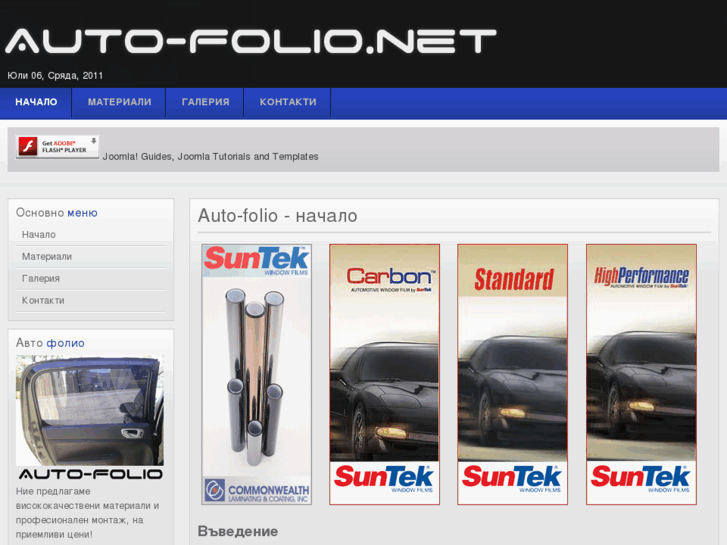Open the ГАЛЕРИЯ navigation tab
Image resolution: width=727 pixels, height=545 pixels.
pyautogui.click(x=205, y=102)
